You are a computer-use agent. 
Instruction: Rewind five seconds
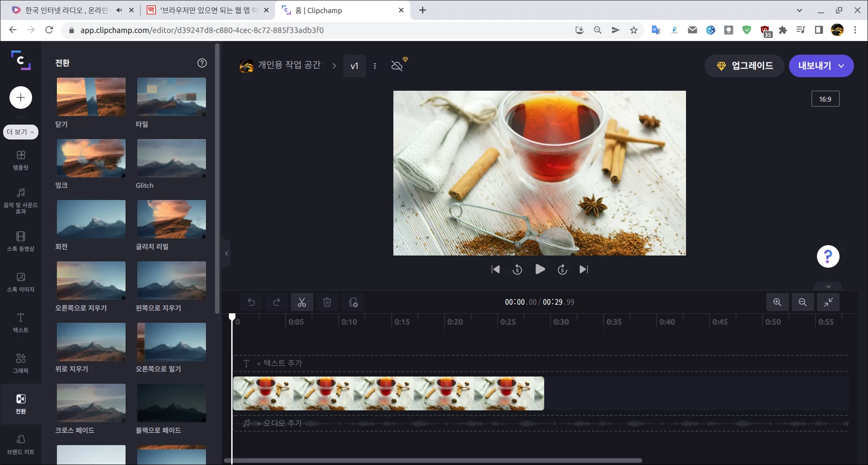[x=518, y=270]
